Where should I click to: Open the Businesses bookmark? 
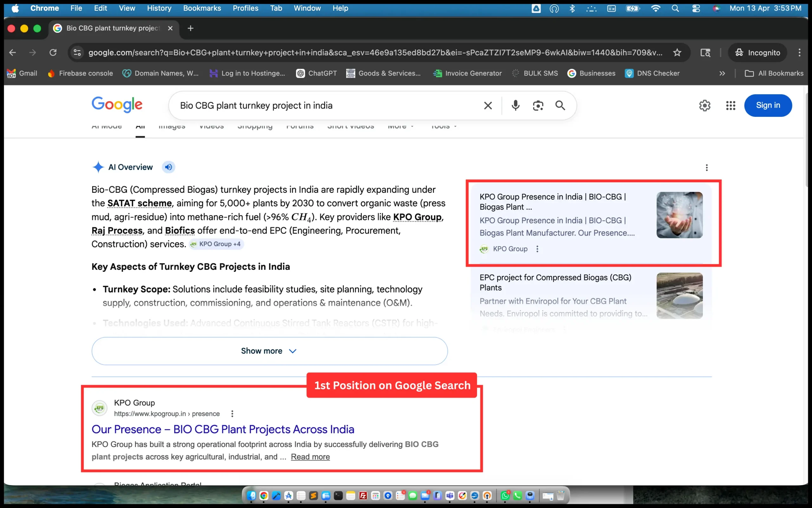pos(591,73)
